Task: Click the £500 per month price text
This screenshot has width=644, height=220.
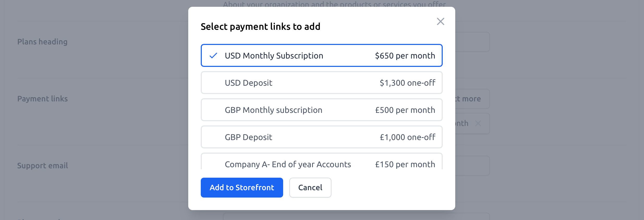Action: coord(405,110)
